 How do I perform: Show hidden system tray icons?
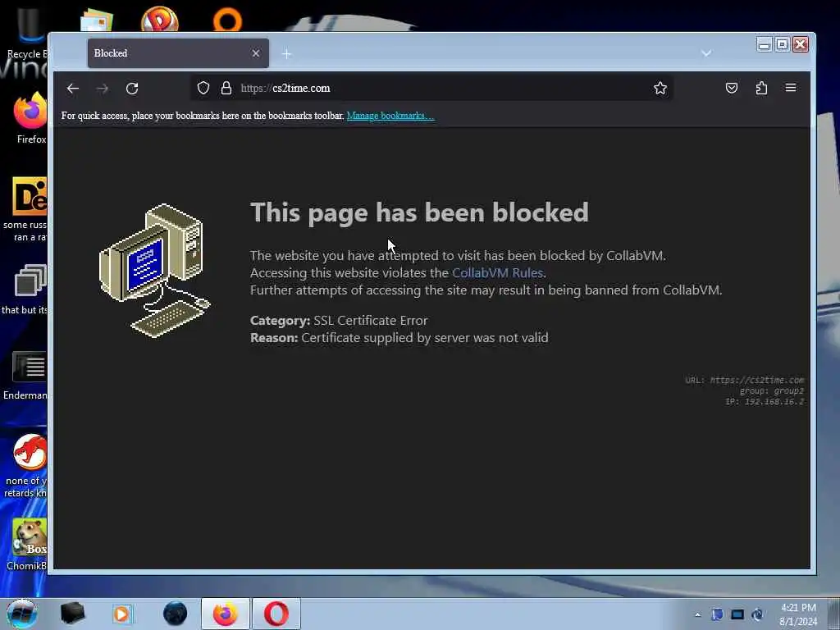tap(697, 614)
